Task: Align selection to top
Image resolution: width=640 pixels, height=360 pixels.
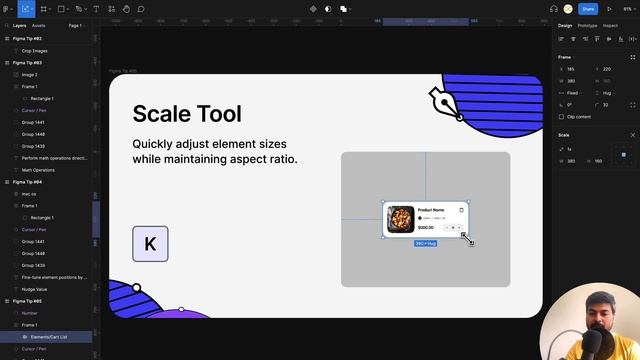Action: (597, 39)
